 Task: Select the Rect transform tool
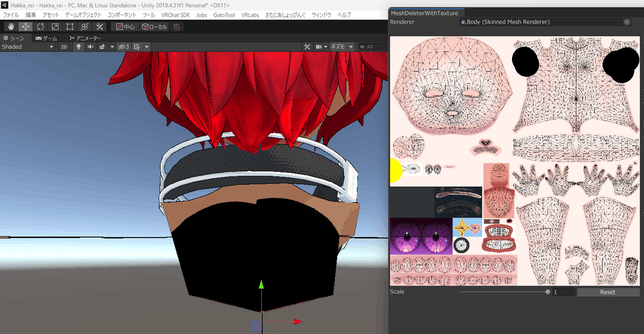[x=70, y=26]
